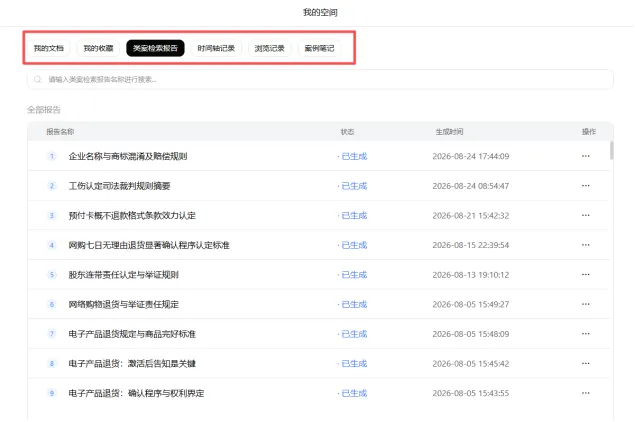
Task: Open more options for 企业名称与商标混淆及赔偿规则 report
Action: 586,156
